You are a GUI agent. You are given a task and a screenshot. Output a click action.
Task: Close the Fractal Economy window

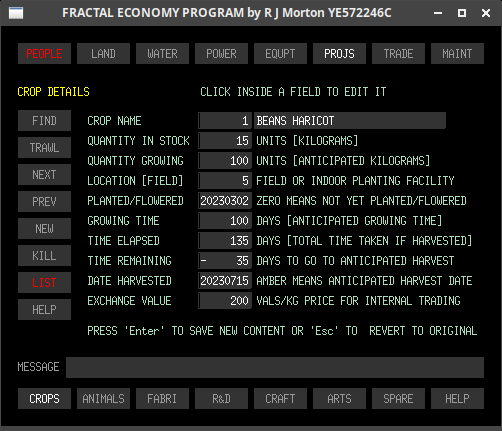[x=486, y=13]
